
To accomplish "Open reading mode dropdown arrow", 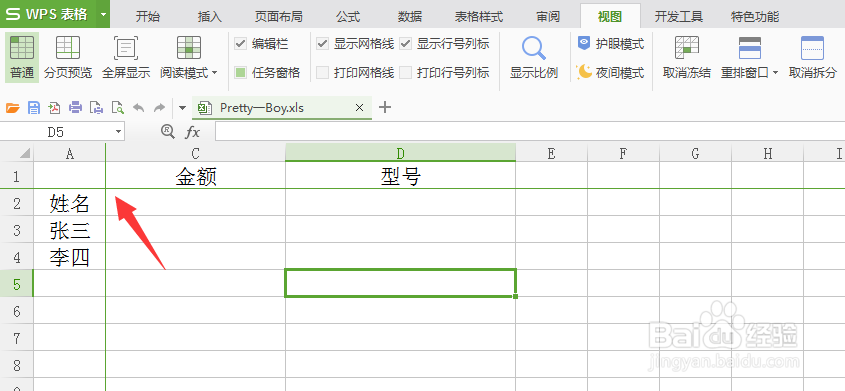I will click(x=215, y=73).
